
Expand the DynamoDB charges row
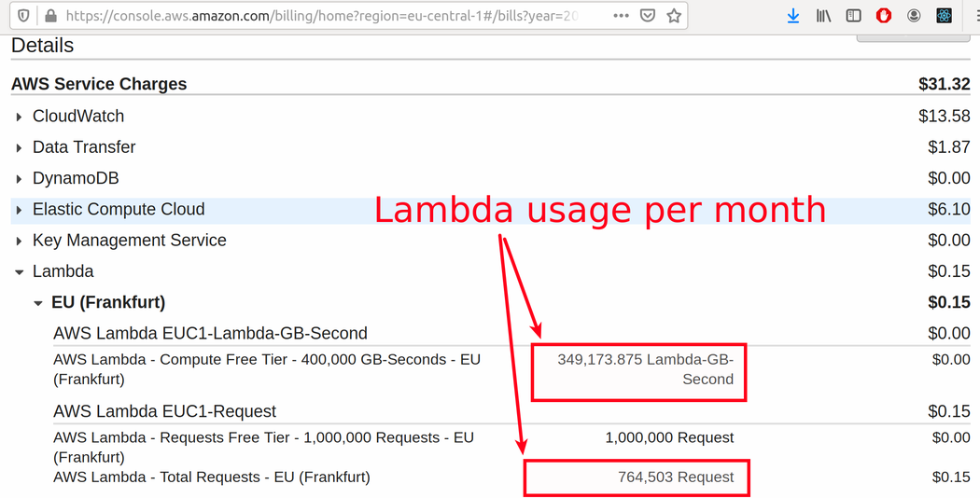pos(19,179)
